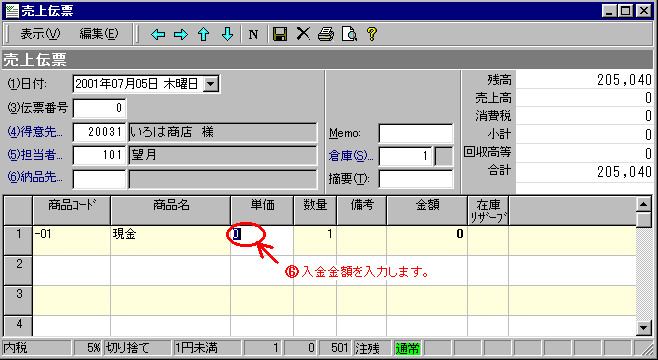658x360 pixels.
Task: Save the slip with floppy disk icon
Action: tap(280, 34)
